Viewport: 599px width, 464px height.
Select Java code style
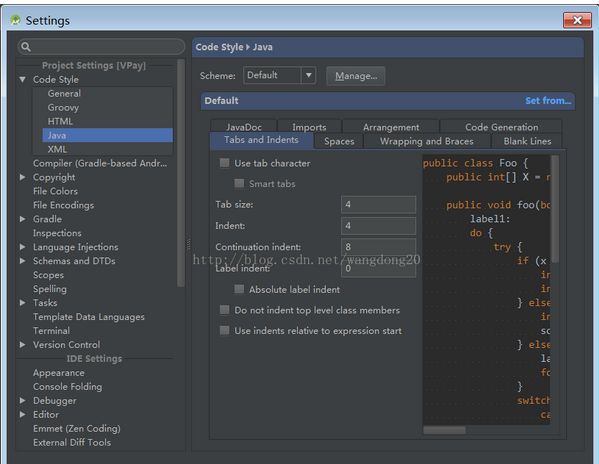107,135
